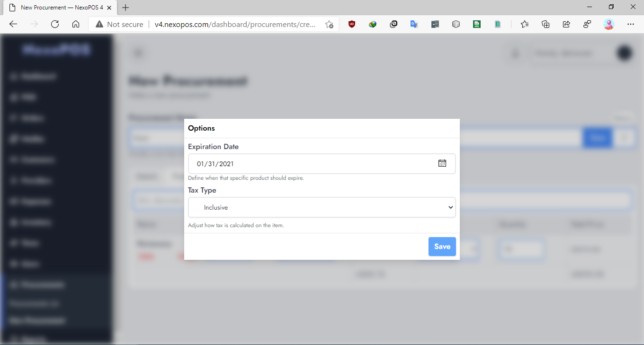Expand the Not secure site info panel

point(118,24)
